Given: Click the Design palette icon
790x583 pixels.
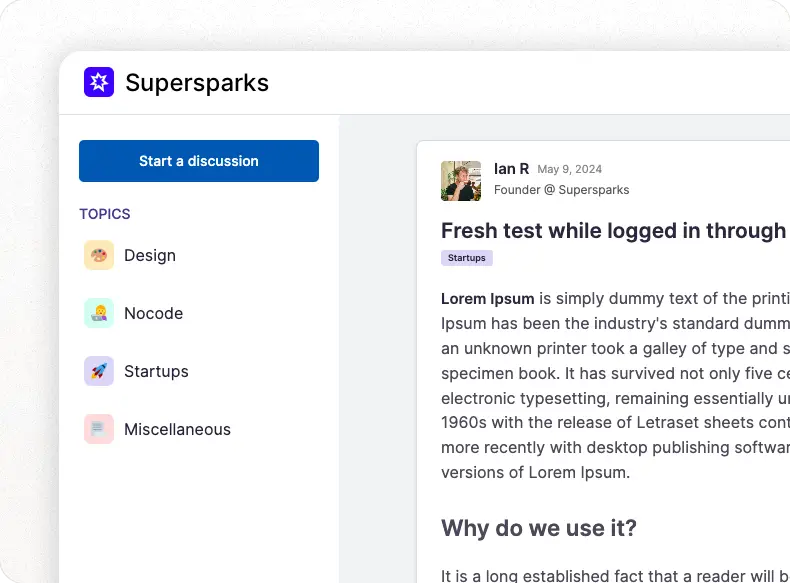Looking at the screenshot, I should (x=99, y=255).
